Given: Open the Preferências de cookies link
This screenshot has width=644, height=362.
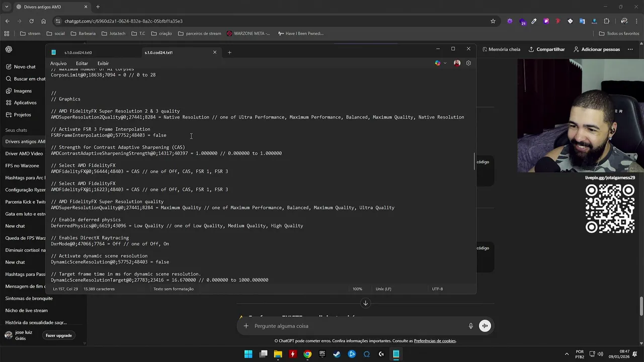Looking at the screenshot, I should (x=435, y=341).
